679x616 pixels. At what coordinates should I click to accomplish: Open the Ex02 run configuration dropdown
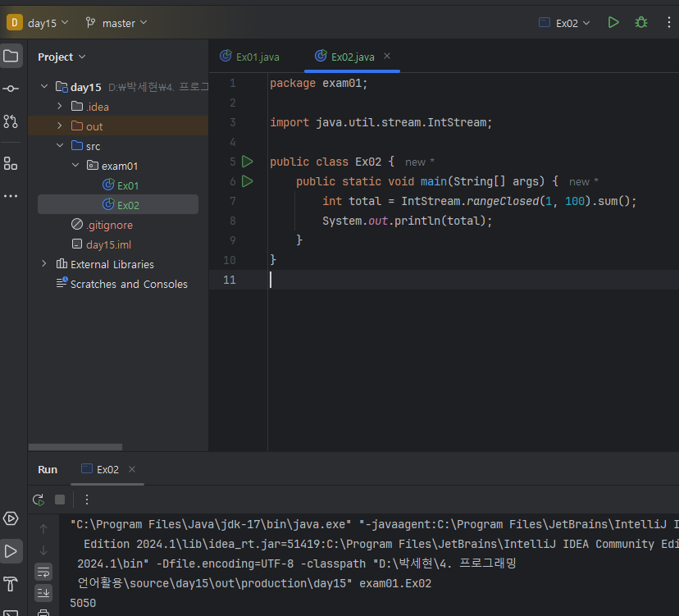coord(564,23)
